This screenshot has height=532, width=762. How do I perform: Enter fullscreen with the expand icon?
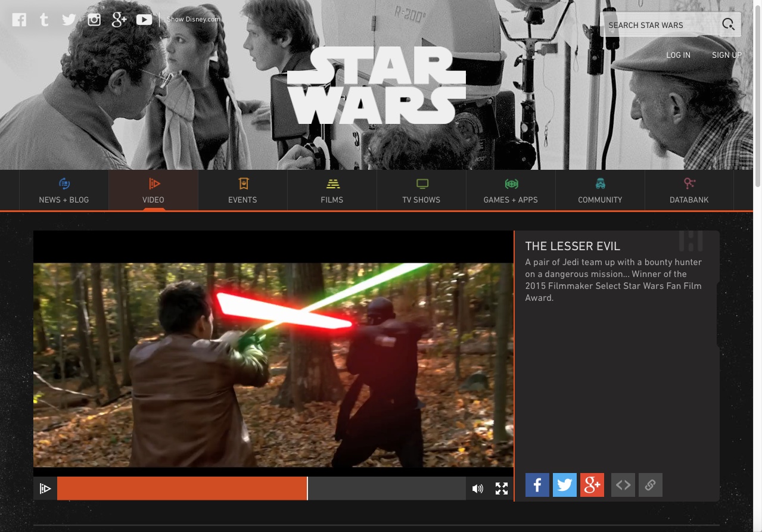tap(502, 489)
